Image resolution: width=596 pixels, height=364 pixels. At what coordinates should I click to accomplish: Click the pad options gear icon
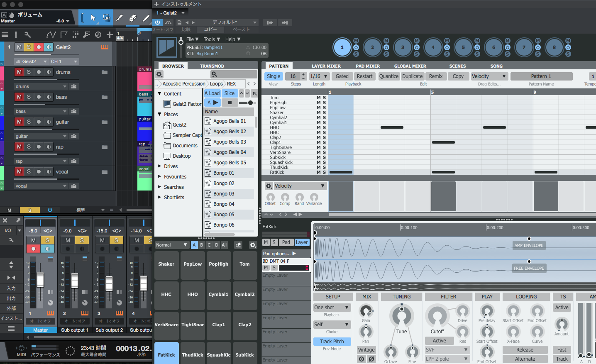click(253, 245)
